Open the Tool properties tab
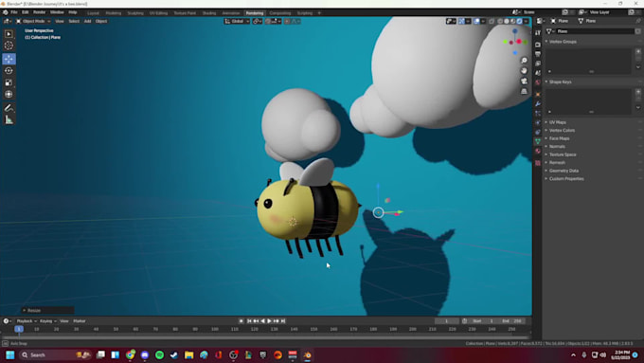 pos(538,32)
